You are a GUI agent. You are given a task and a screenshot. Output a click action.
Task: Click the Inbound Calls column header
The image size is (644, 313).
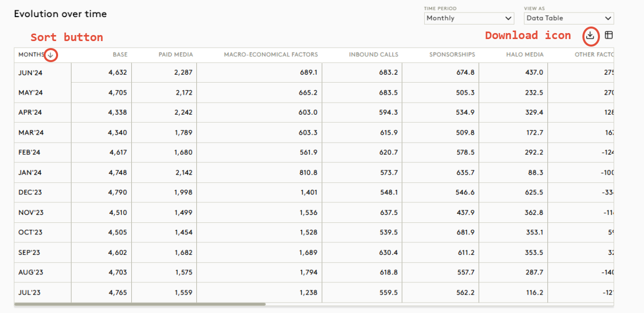(374, 55)
